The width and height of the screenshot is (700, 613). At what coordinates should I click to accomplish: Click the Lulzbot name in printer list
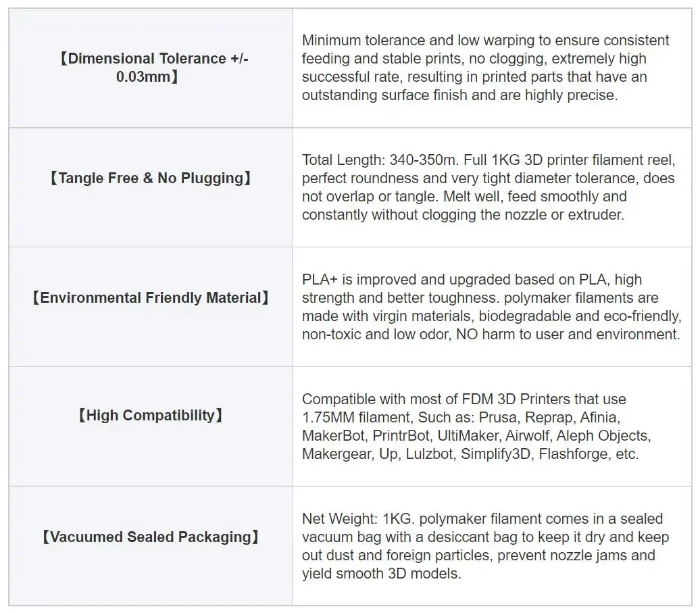coord(429,454)
